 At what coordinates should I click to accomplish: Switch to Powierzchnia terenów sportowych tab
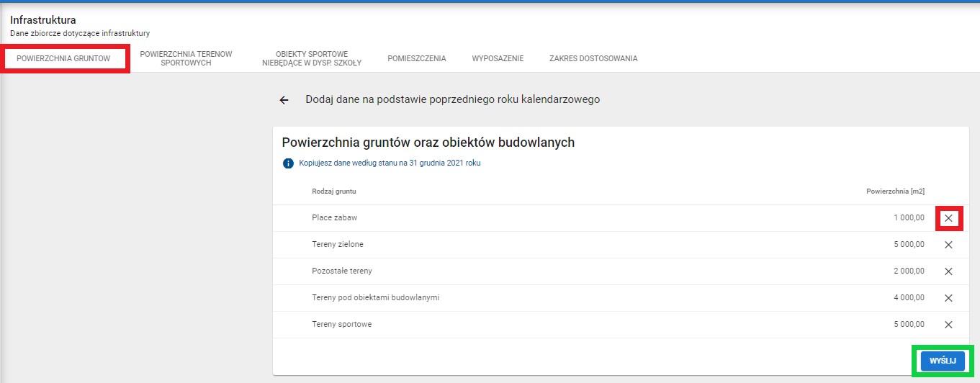[186, 58]
